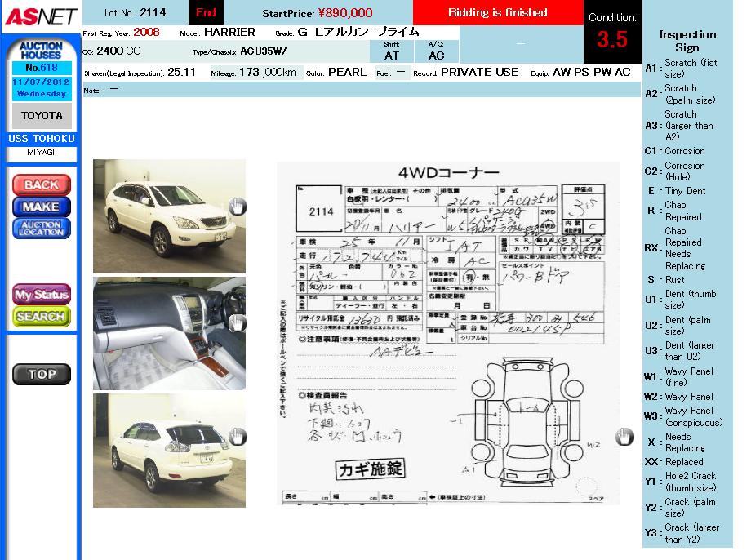
Task: Click the USS TOHOKU auction house link
Action: (41, 139)
